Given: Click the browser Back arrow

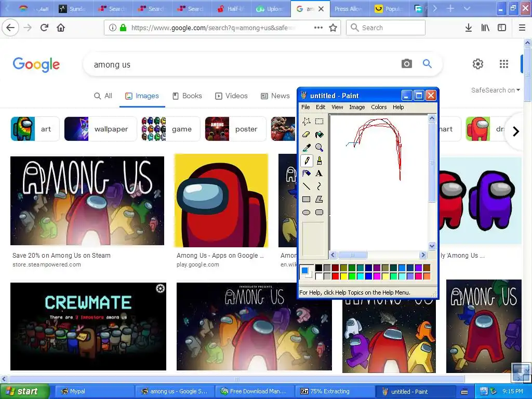Looking at the screenshot, I should coord(10,28).
